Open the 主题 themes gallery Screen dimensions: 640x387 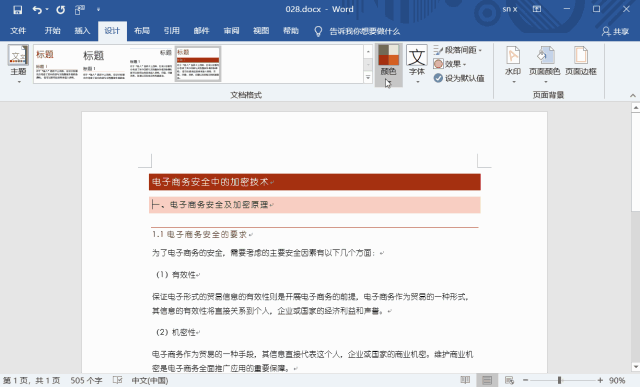(x=18, y=64)
